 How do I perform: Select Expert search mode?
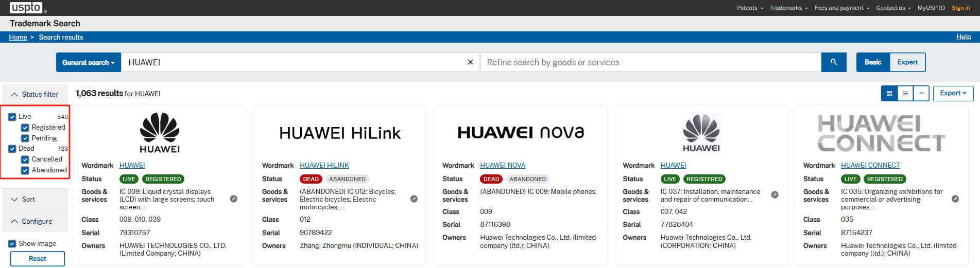pos(907,62)
